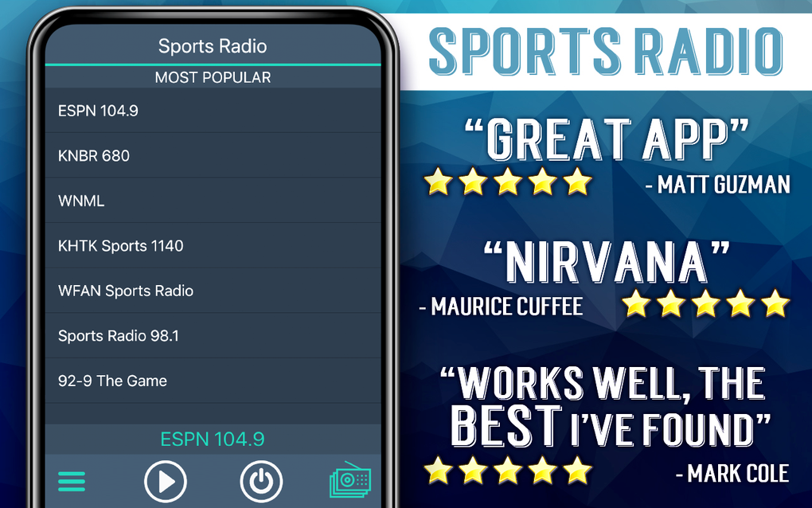This screenshot has width=812, height=508.
Task: Tap the MOST POPULAR section header
Action: coord(213,77)
